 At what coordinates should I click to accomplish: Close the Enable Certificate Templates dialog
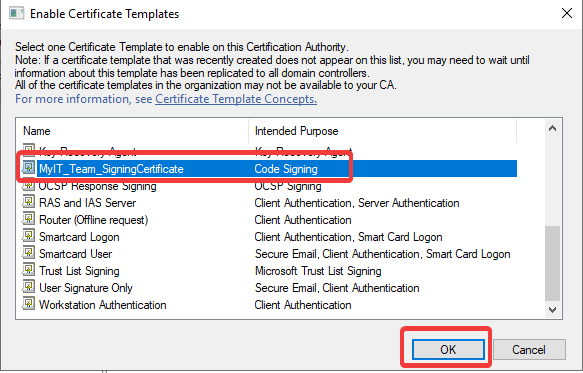click(567, 13)
